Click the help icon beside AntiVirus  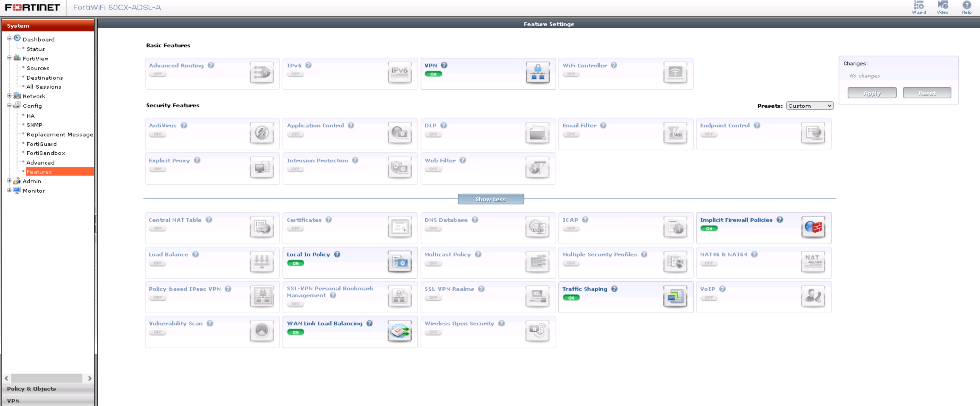point(184,125)
